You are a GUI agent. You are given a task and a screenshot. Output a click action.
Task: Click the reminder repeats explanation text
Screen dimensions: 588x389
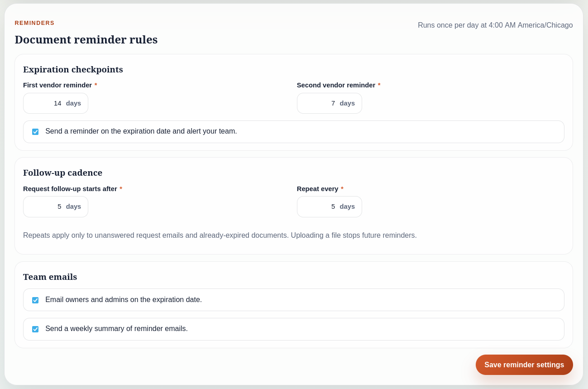pos(220,235)
